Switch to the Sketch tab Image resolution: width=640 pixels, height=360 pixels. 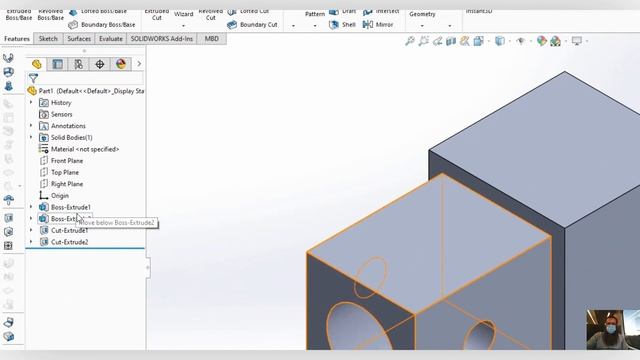click(48, 39)
